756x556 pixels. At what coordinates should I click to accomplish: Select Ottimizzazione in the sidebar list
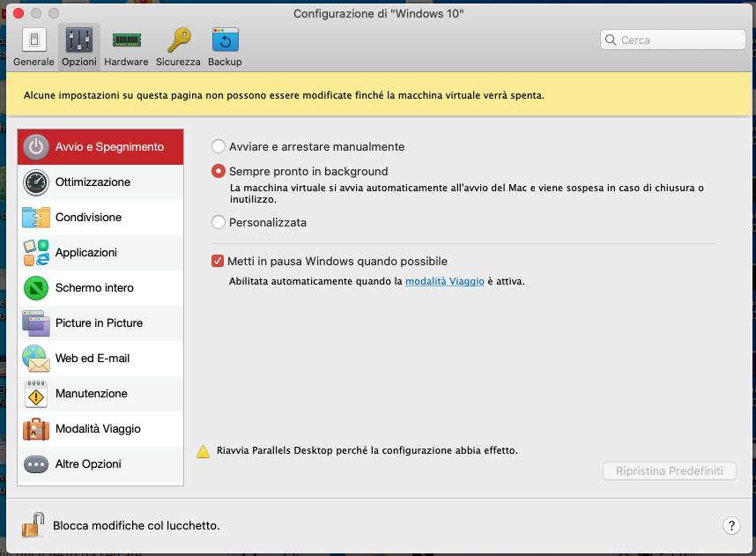[100, 182]
